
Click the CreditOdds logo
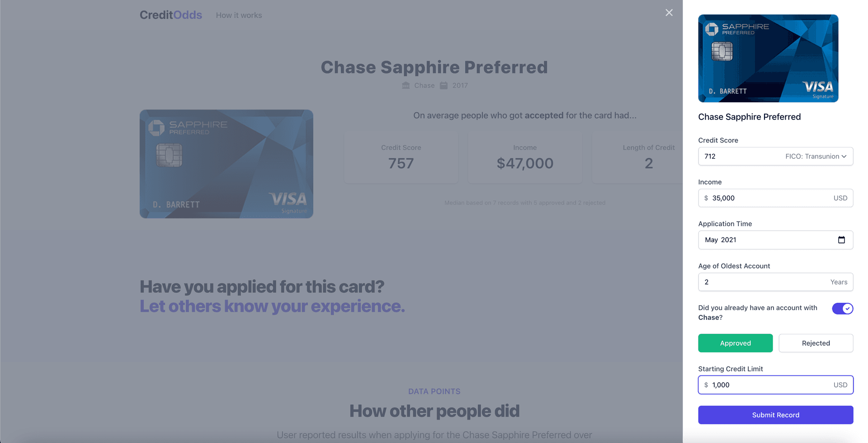tap(170, 14)
